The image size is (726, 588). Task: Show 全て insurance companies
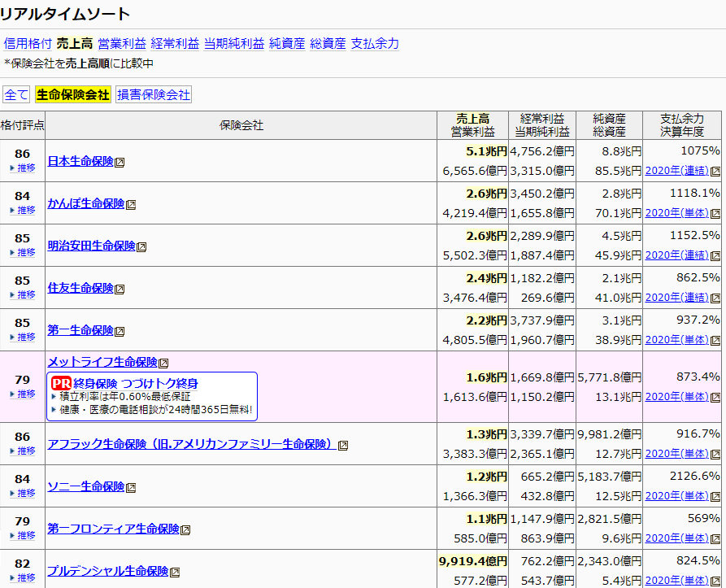[16, 94]
